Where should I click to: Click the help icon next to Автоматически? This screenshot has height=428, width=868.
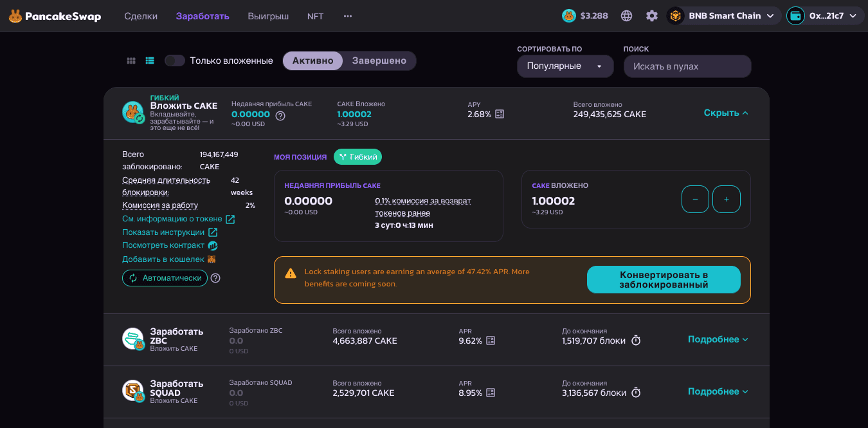coord(215,278)
